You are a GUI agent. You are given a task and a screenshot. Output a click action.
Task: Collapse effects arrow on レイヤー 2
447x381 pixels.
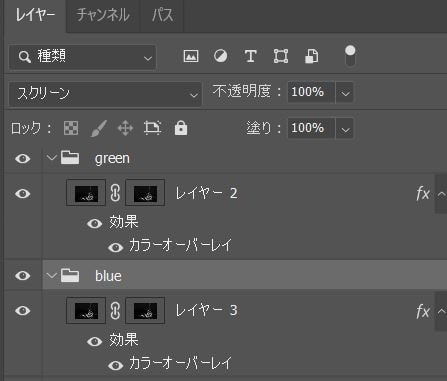441,194
